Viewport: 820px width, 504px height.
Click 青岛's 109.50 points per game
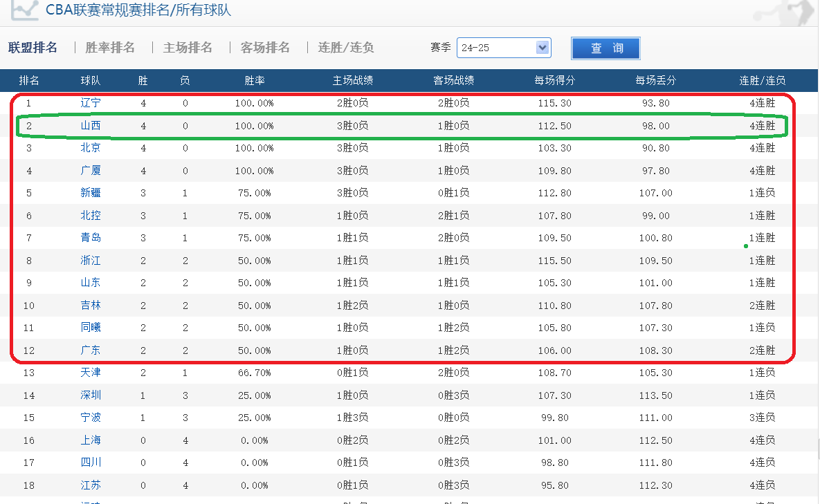click(x=555, y=238)
